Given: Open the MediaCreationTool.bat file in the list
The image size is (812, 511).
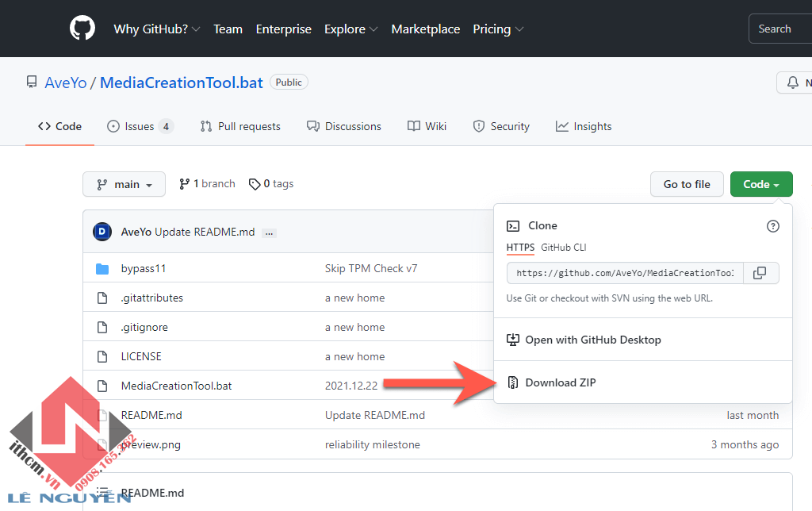Looking at the screenshot, I should pos(177,386).
